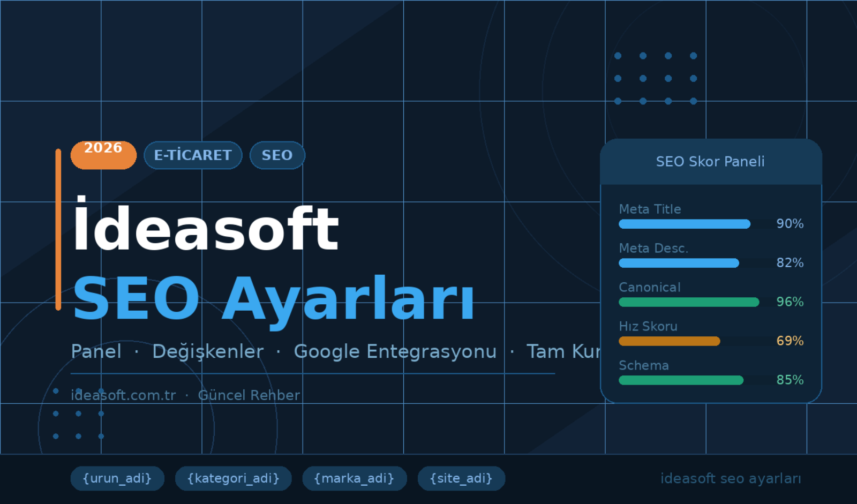Click the İdeasoft headline
857x504 pixels.
pyautogui.click(x=206, y=224)
